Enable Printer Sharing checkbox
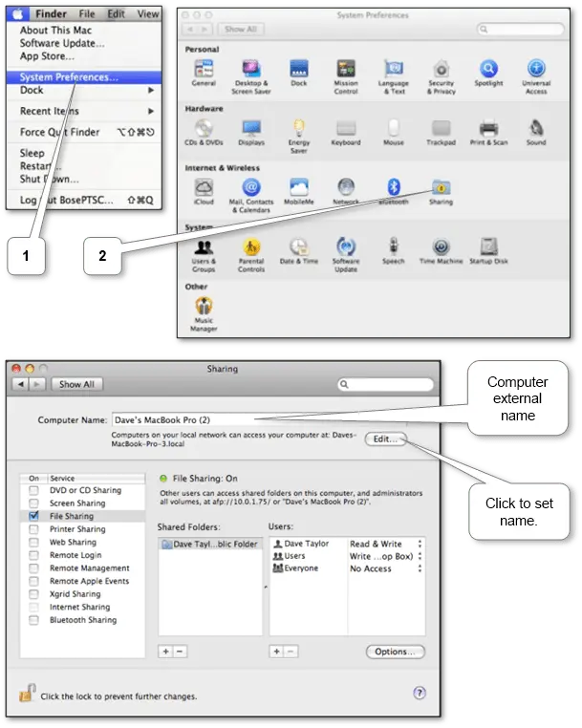 [33, 529]
